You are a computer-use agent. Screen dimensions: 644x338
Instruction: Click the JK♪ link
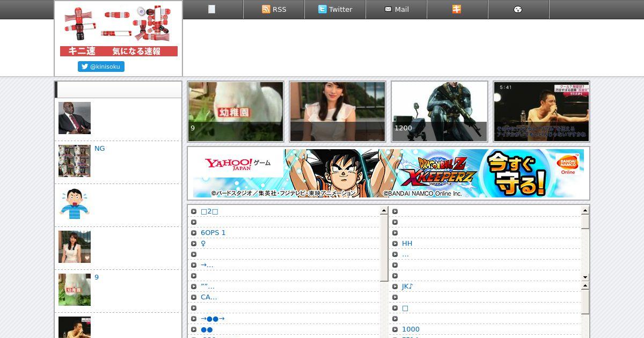pyautogui.click(x=407, y=286)
